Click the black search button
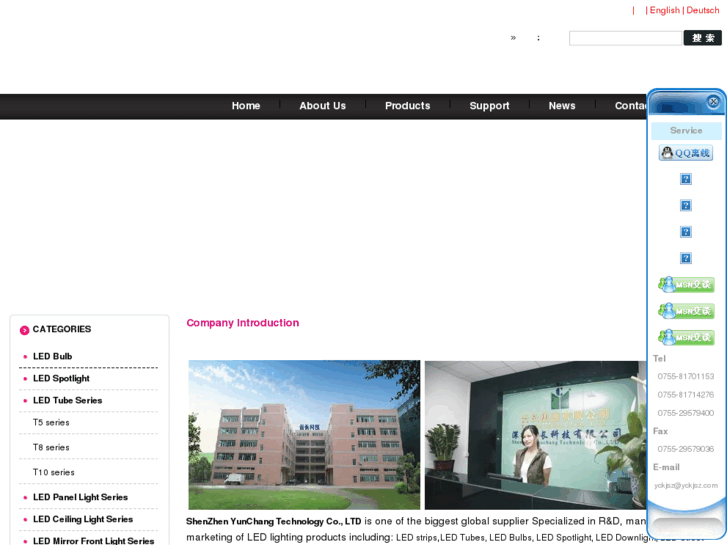727x545 pixels. (702, 38)
